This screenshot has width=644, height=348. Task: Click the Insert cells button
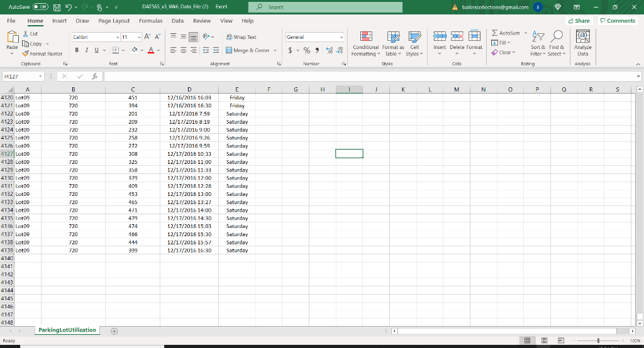pyautogui.click(x=440, y=43)
